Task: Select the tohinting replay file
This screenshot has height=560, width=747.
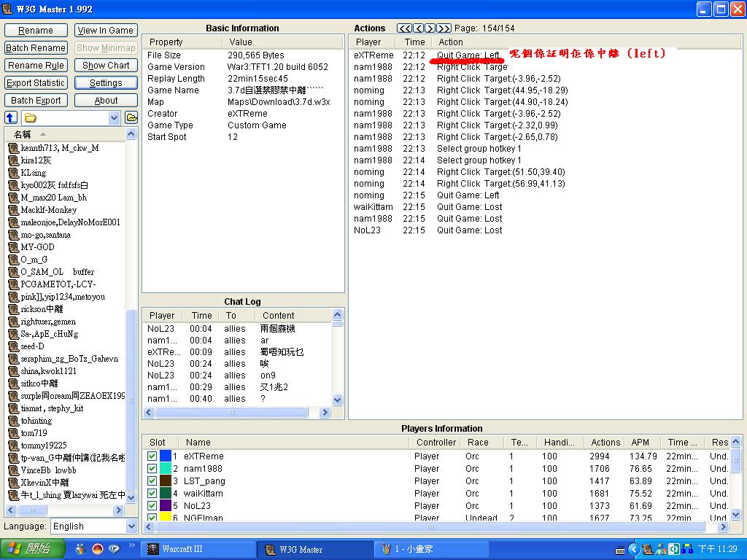Action: (36, 421)
